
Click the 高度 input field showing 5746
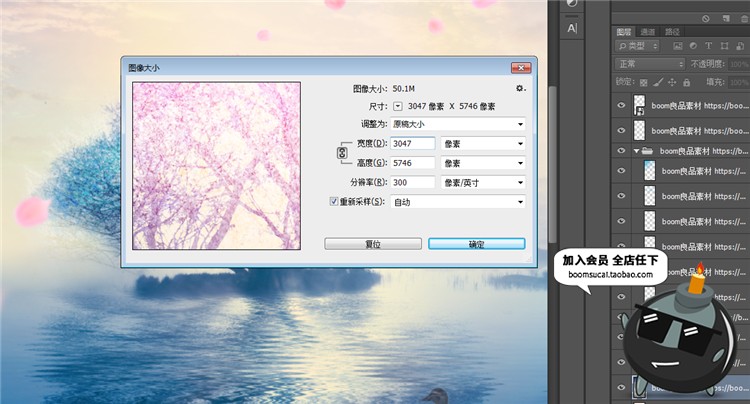tap(413, 163)
